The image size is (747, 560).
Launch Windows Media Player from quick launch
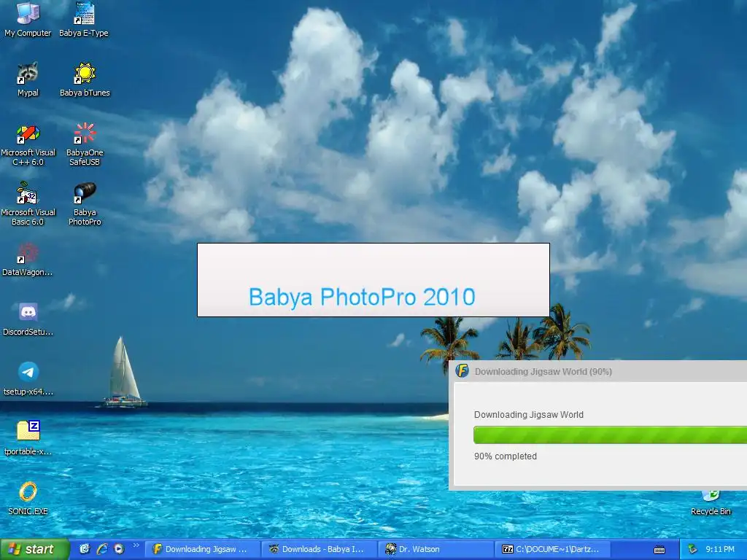[x=119, y=549]
